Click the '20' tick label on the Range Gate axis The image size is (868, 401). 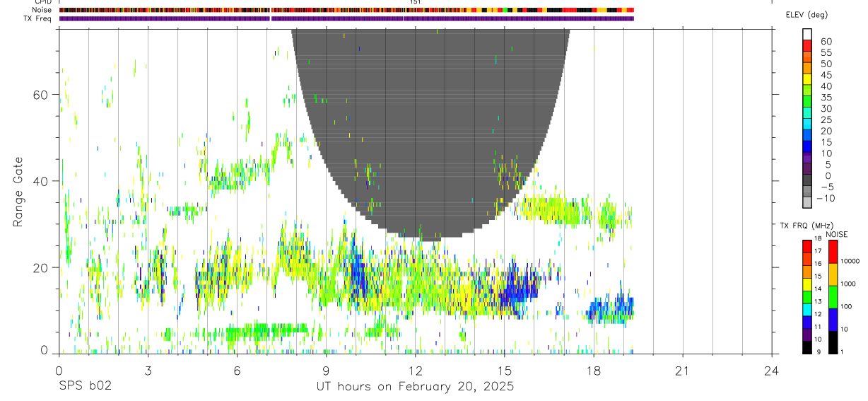41,267
